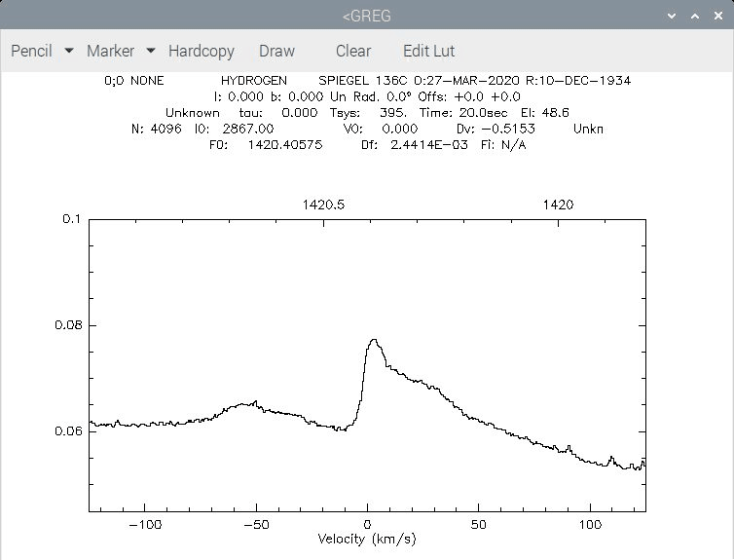Minimize window using the down chevron icon

pos(672,16)
